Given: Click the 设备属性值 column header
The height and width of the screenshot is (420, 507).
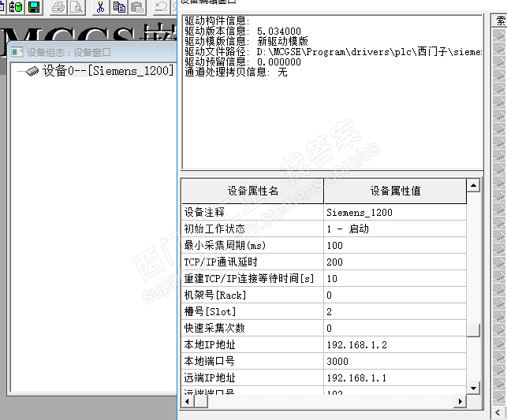Looking at the screenshot, I should click(x=395, y=191).
